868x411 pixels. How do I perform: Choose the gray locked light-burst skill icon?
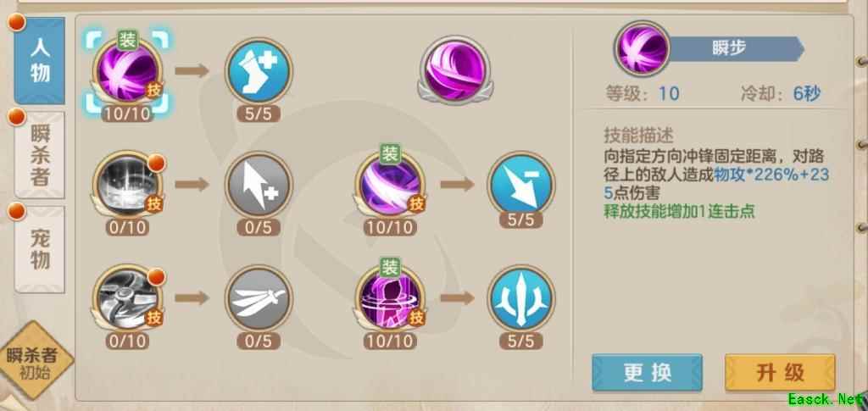click(129, 185)
